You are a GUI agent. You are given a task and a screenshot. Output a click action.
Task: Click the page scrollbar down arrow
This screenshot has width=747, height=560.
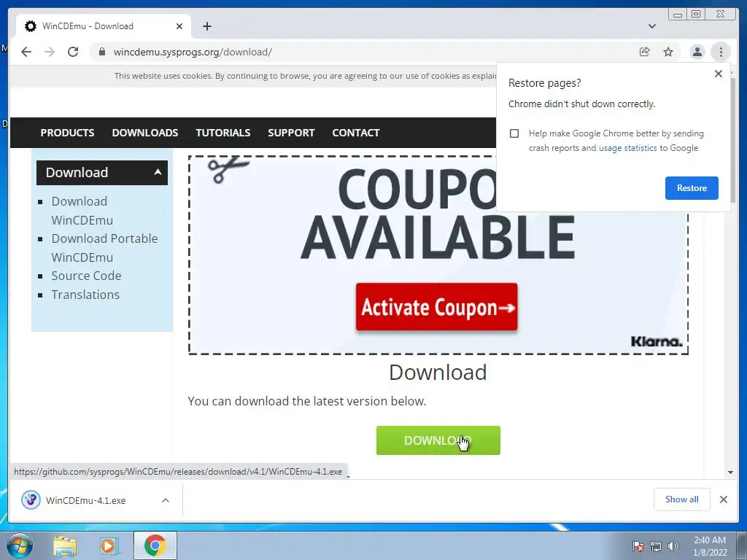click(730, 472)
